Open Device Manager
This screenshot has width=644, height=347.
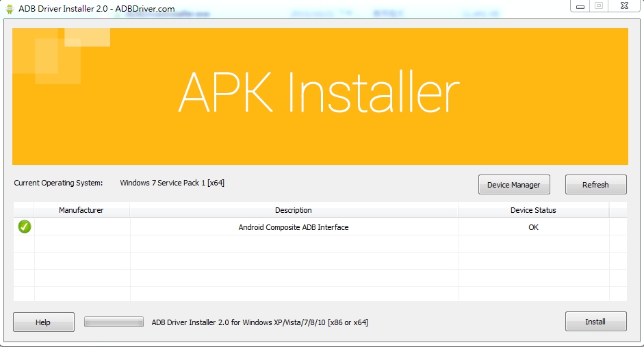[514, 185]
